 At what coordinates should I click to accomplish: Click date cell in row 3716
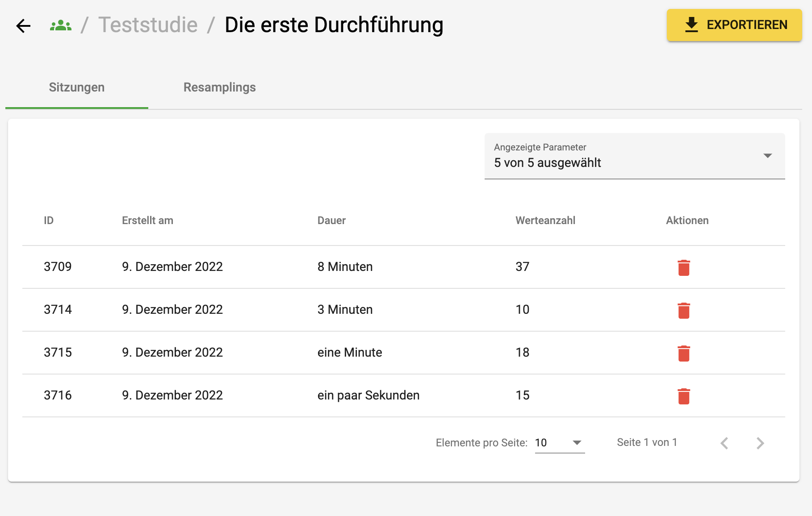[172, 395]
